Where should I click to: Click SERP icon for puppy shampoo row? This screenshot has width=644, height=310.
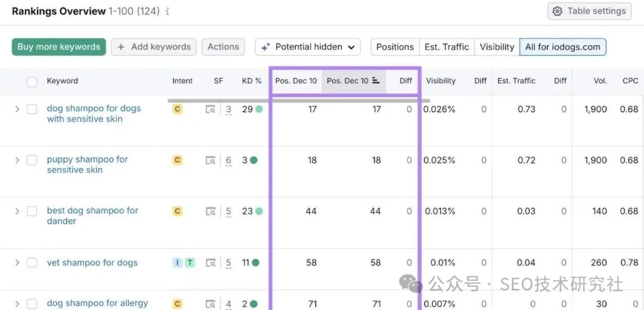pos(210,160)
